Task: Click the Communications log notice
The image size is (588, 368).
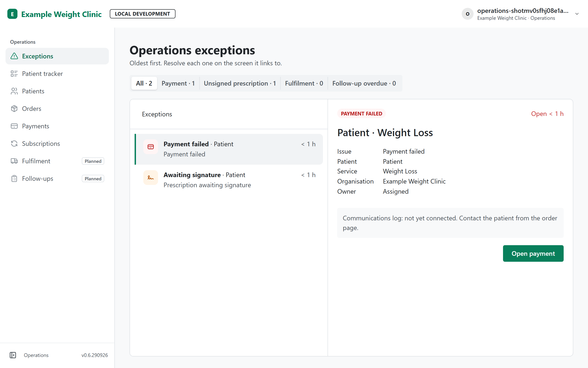Action: tap(450, 223)
